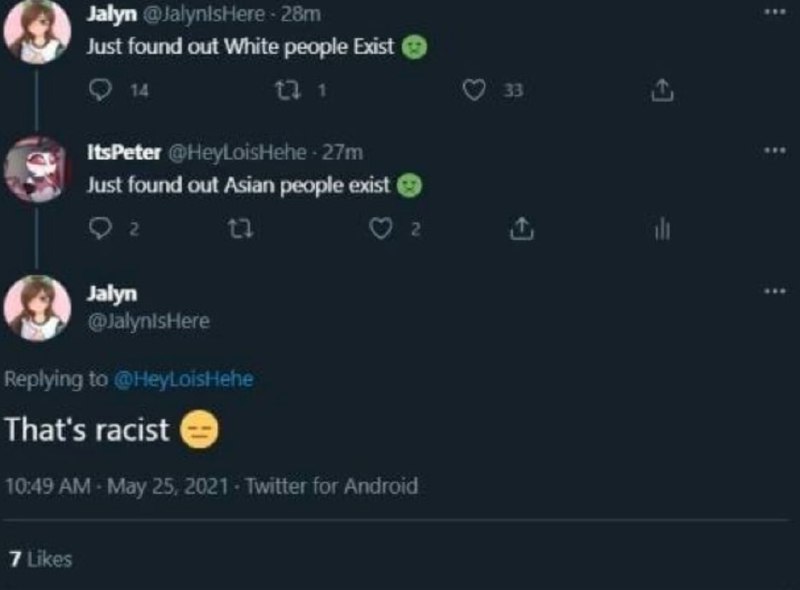800x590 pixels.
Task: Open ItsPeter's profile picture
Action: click(36, 168)
